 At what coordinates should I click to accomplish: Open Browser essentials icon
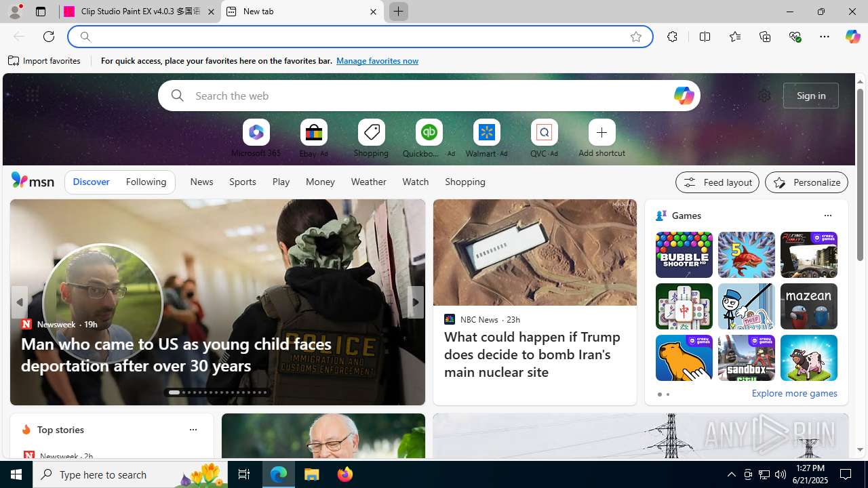[795, 37]
